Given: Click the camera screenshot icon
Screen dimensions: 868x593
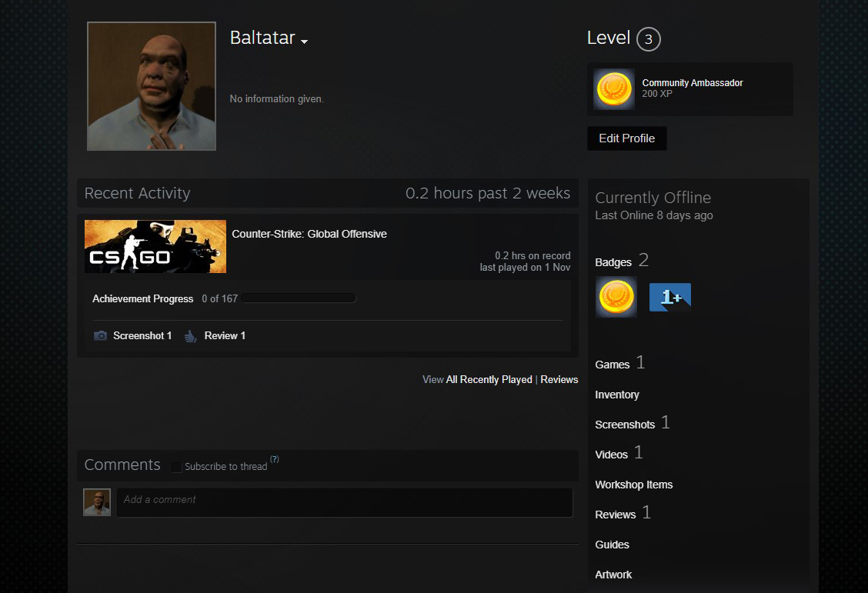Looking at the screenshot, I should click(x=100, y=336).
